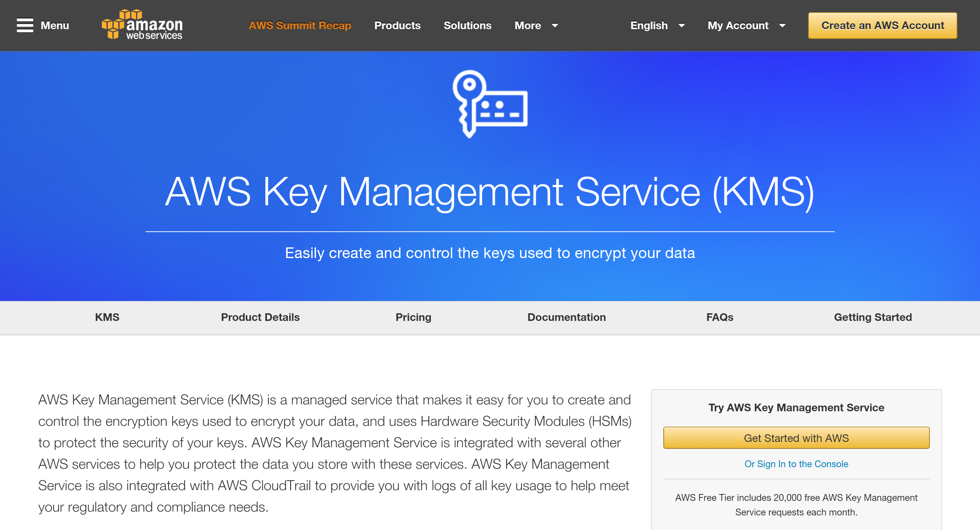Image resolution: width=980 pixels, height=530 pixels.
Task: Switch to the Product Details tab
Action: [260, 317]
